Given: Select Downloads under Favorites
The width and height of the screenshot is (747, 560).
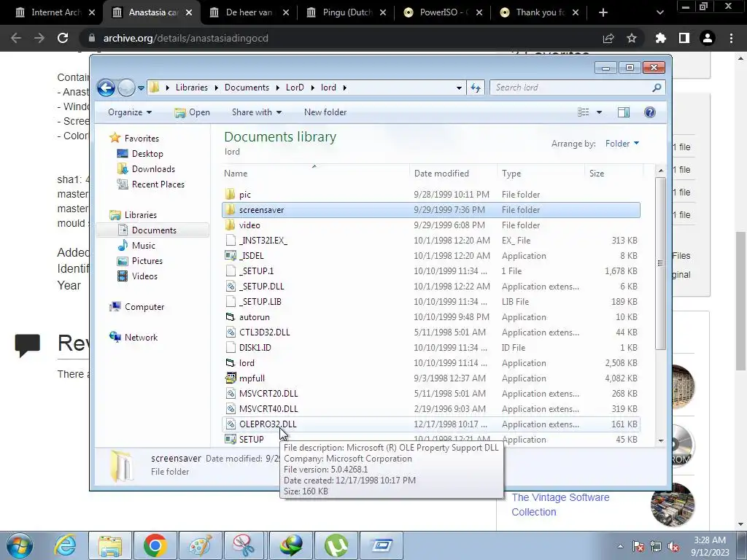Looking at the screenshot, I should point(153,169).
